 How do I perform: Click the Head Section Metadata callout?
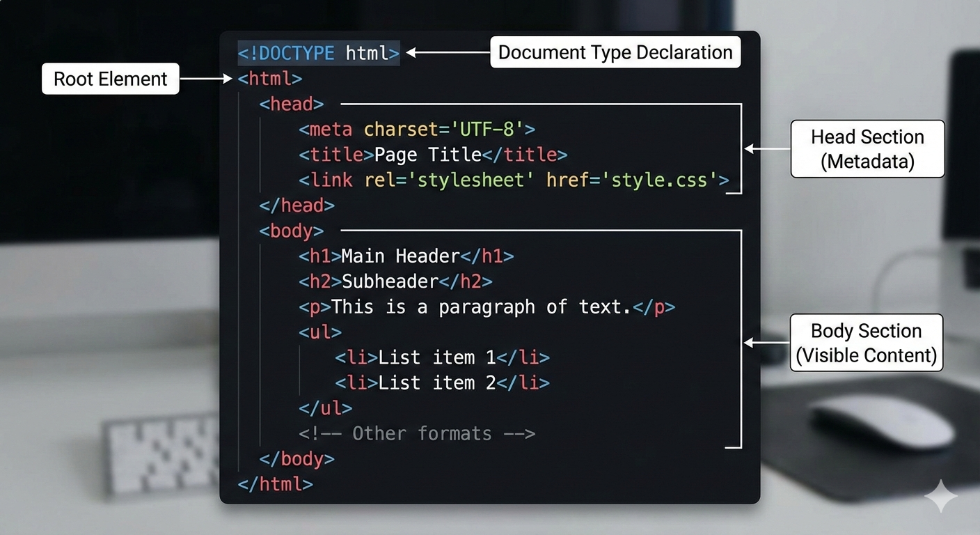click(x=867, y=148)
